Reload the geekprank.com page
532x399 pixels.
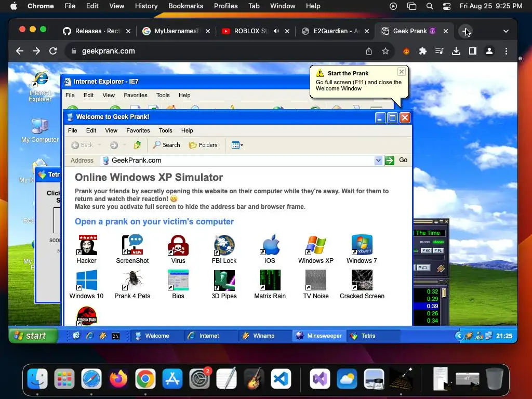tap(53, 51)
